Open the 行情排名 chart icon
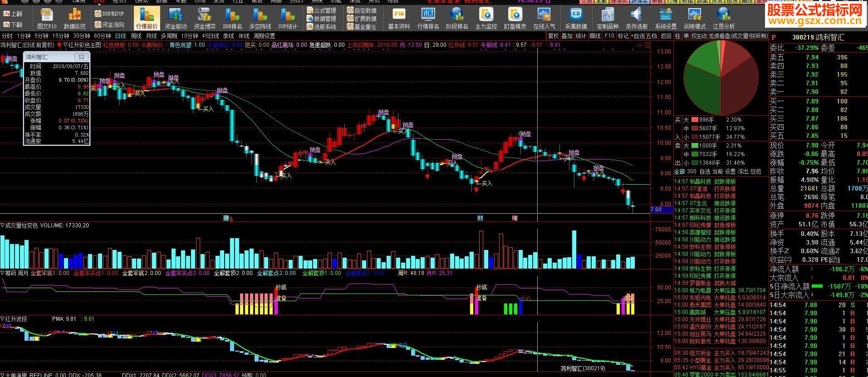868x377 pixels. click(428, 19)
